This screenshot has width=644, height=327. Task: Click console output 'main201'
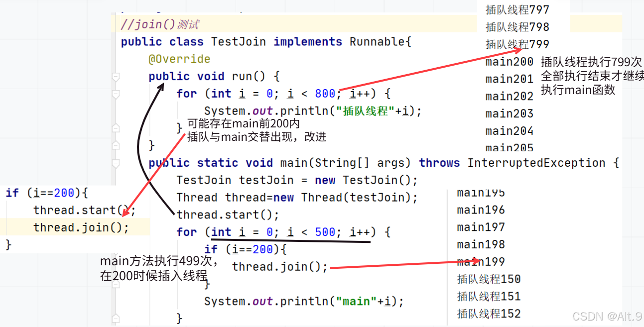coord(510,79)
